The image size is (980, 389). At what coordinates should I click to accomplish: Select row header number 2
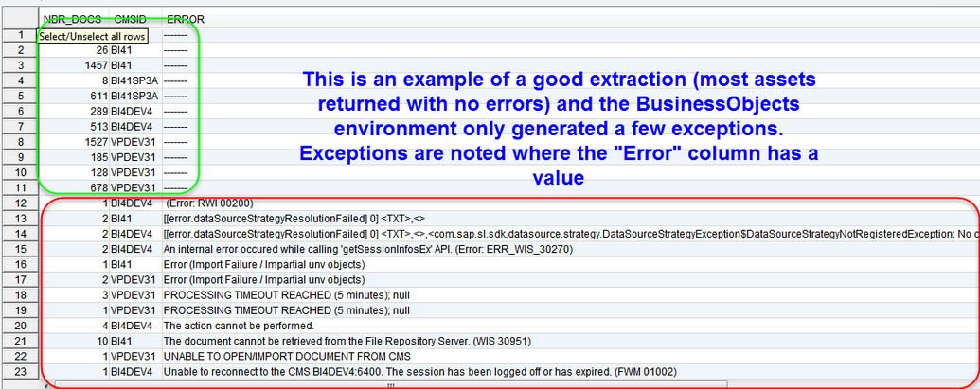(x=19, y=50)
